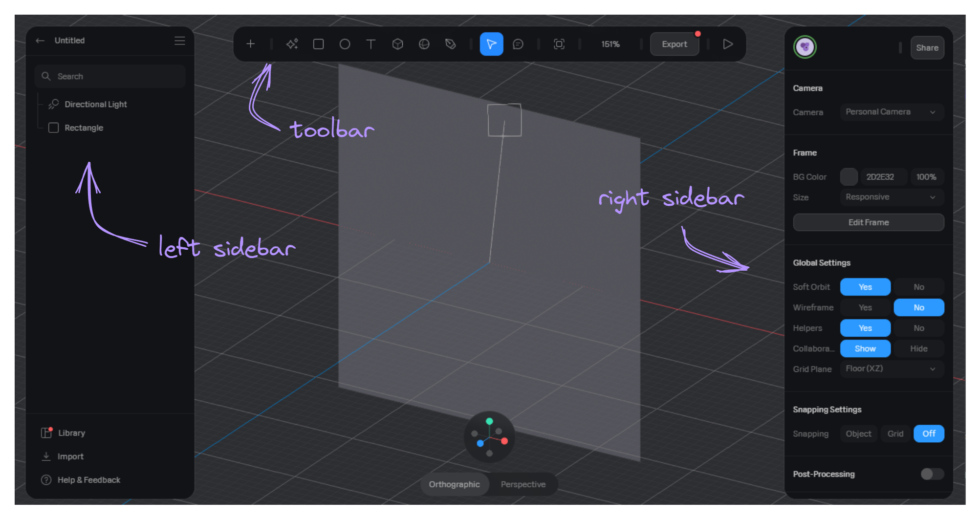This screenshot has width=980, height=519.
Task: Click the Help question mark icon
Action: coord(46,479)
